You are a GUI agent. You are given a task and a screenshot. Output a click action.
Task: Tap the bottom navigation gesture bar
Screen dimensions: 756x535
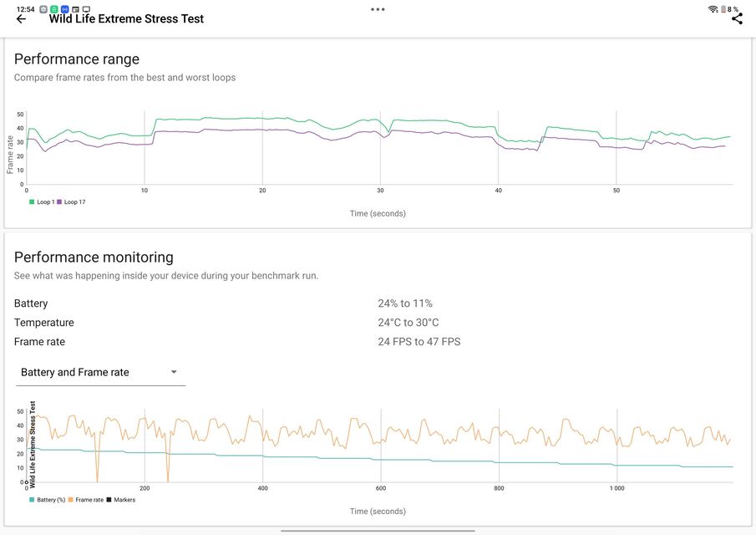(x=378, y=531)
